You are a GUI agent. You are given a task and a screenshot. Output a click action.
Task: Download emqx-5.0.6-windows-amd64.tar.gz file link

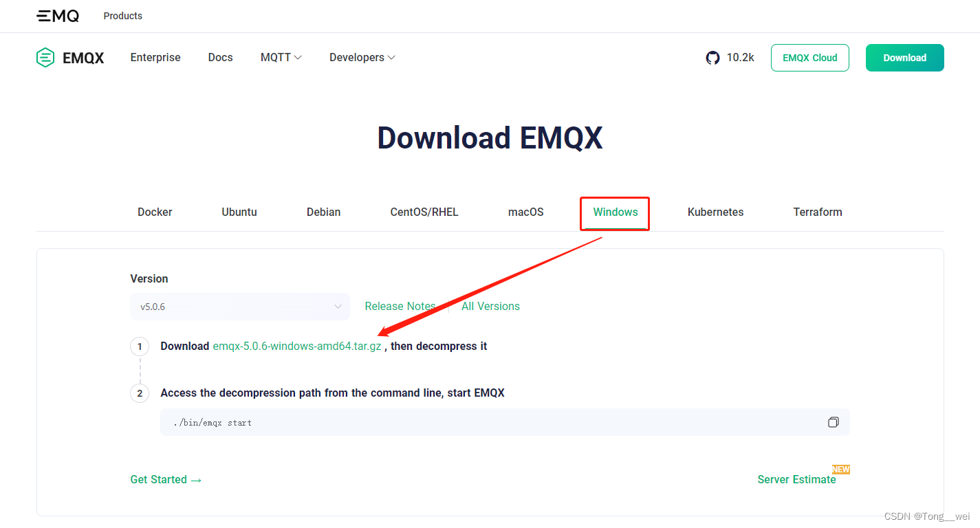pos(297,346)
